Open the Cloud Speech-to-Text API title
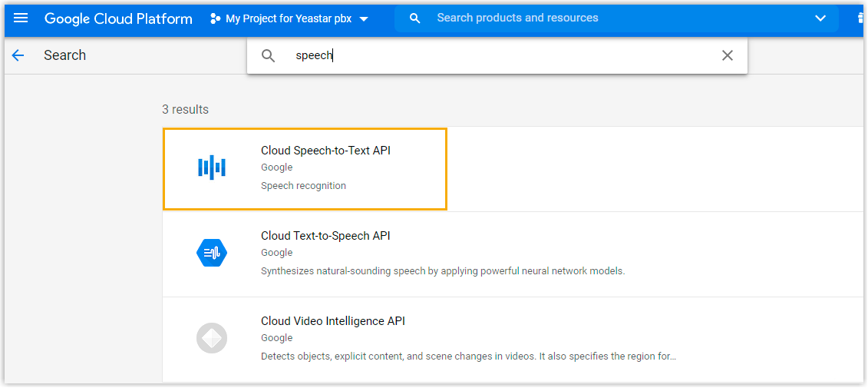 tap(325, 151)
